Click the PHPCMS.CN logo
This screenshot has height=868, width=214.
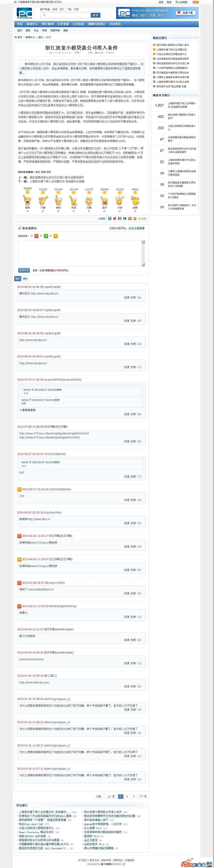(x=24, y=13)
